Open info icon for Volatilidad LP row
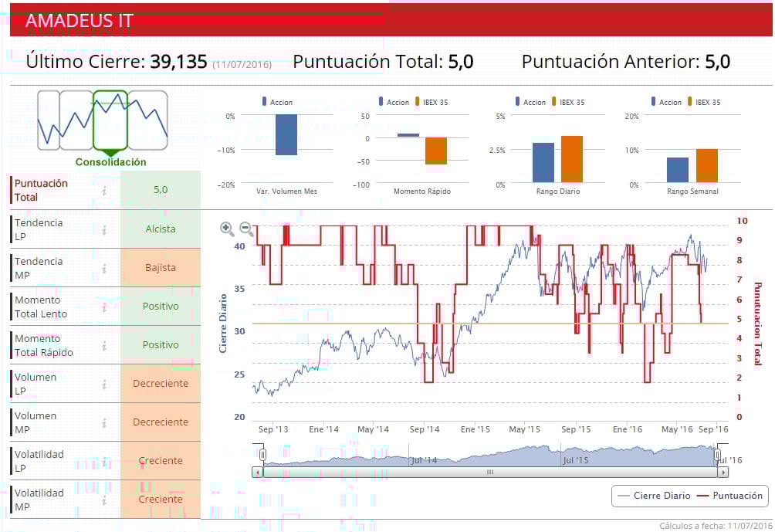Viewport: 775px width, 532px height. coord(104,461)
